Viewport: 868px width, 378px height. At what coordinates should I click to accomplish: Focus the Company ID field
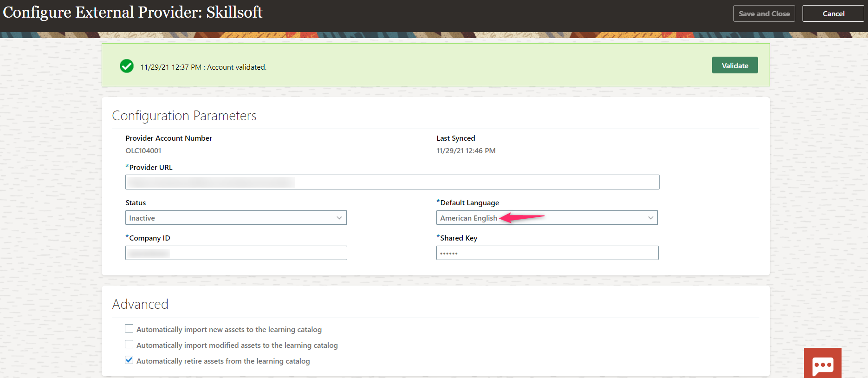click(x=236, y=253)
